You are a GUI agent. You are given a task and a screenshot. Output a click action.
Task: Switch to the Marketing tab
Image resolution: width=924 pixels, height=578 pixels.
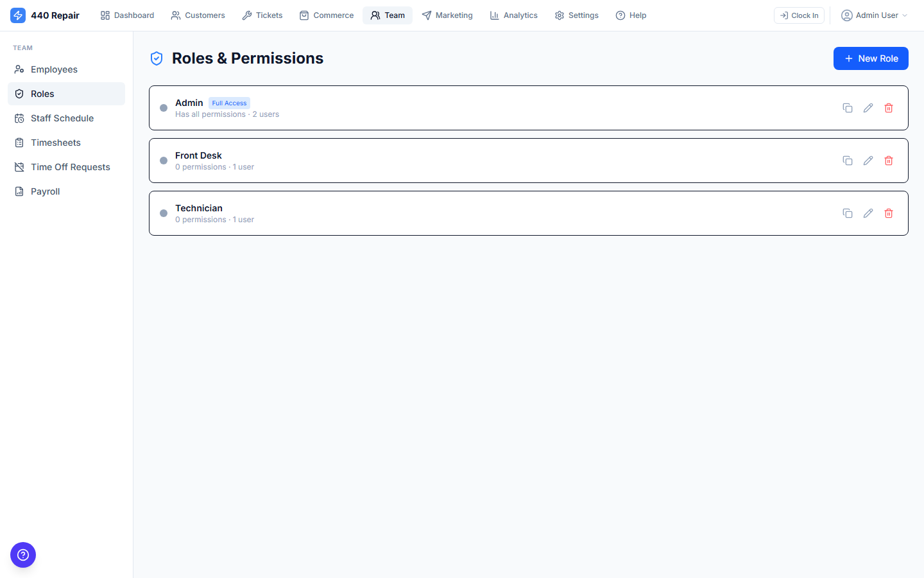click(447, 15)
